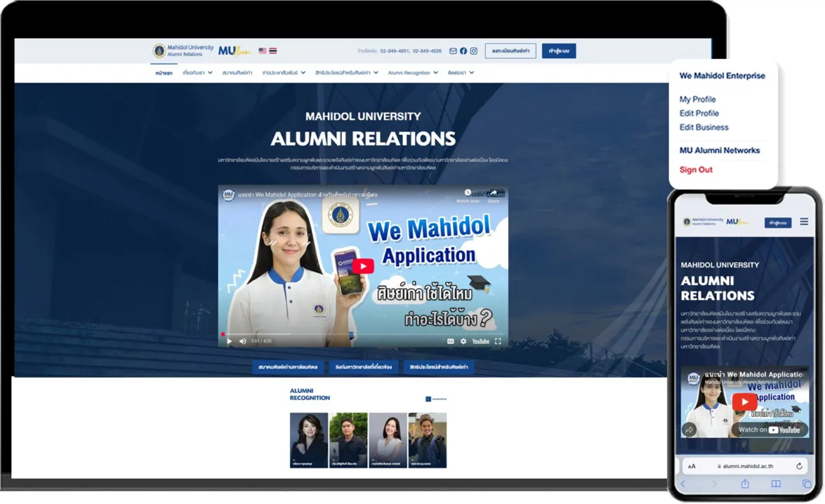Click the red Sign Out link
The image size is (825, 504).
pyautogui.click(x=696, y=169)
